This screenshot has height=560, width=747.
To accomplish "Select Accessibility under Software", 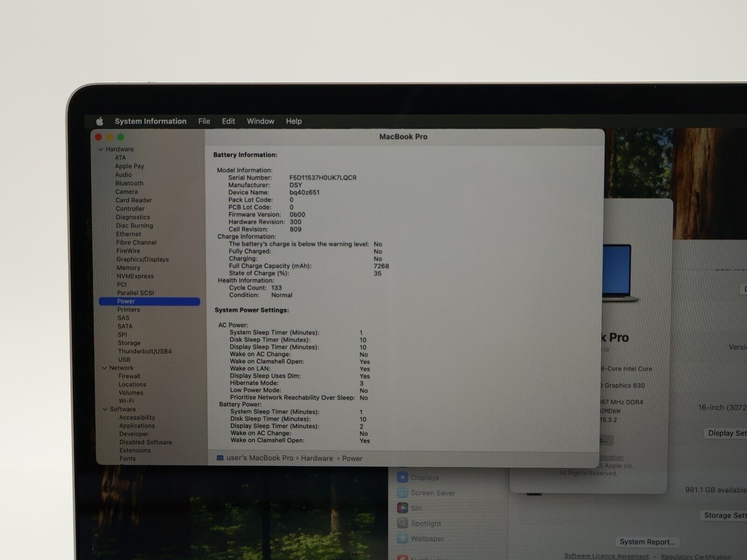I will point(137,418).
